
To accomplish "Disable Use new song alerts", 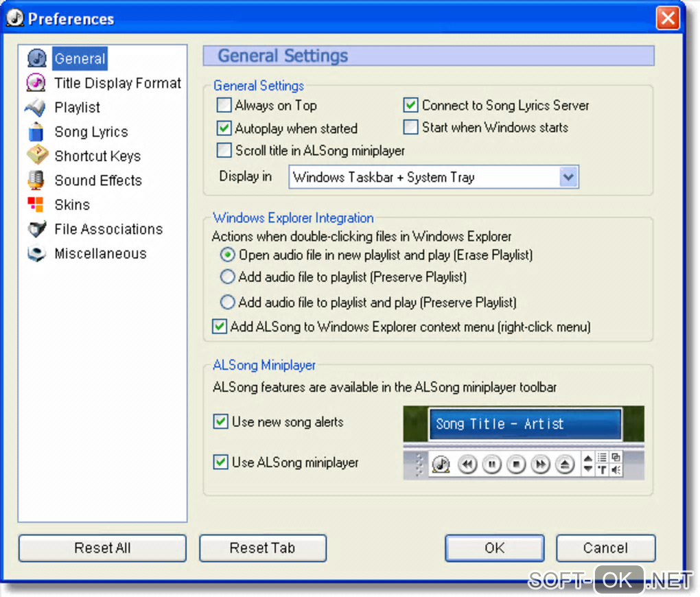I will [x=220, y=421].
